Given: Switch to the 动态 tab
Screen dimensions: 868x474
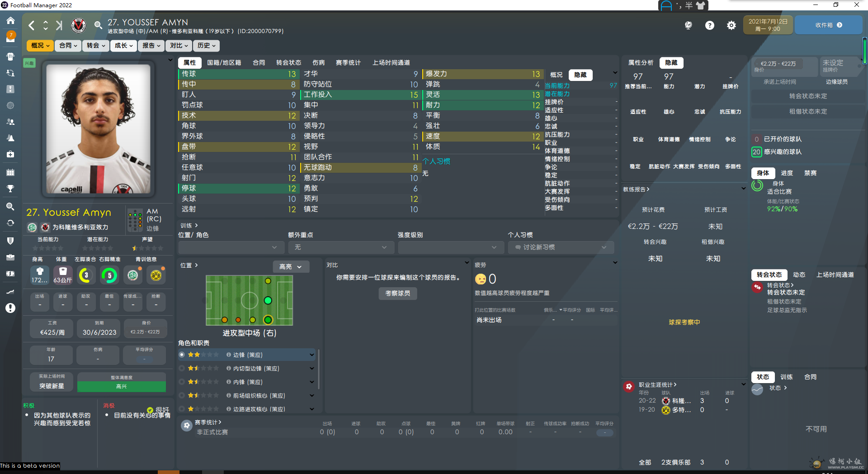Looking at the screenshot, I should point(799,275).
